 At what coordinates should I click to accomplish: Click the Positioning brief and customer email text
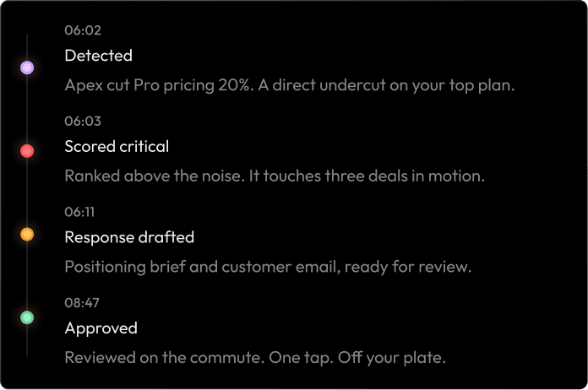tap(268, 267)
